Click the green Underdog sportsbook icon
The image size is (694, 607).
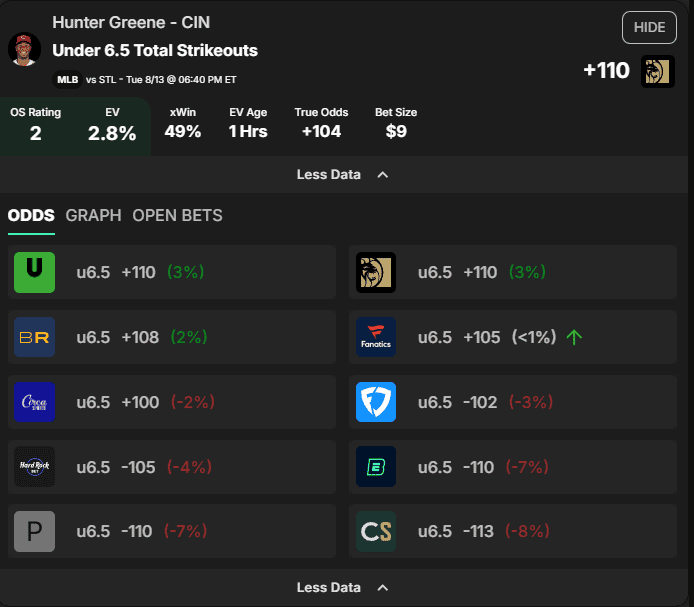coord(35,272)
